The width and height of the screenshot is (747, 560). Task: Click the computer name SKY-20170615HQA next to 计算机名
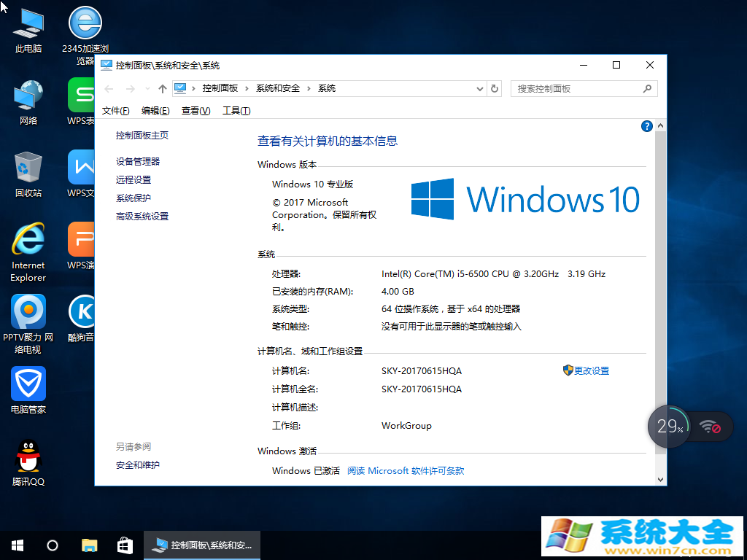(x=422, y=371)
